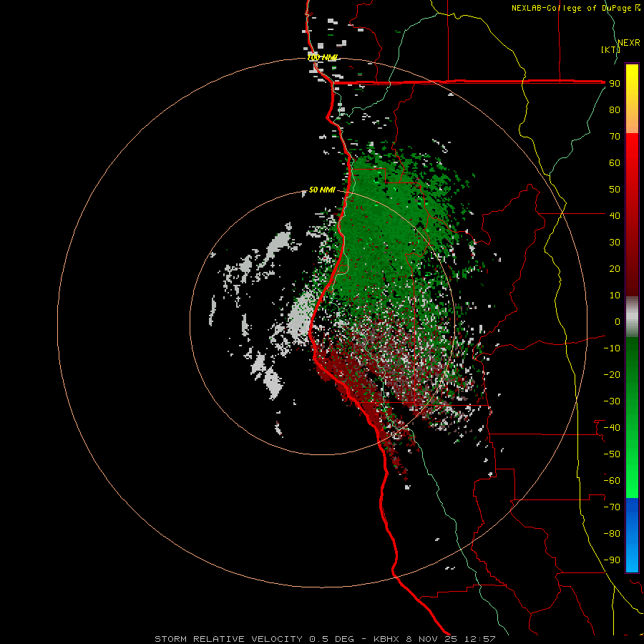Click the -10 value on the velocity scale
Viewport: 644px width, 644px height.
pyautogui.click(x=612, y=348)
